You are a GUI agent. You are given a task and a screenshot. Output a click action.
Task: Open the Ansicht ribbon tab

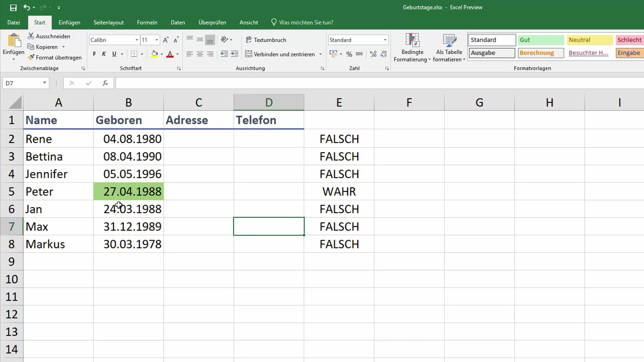(249, 22)
